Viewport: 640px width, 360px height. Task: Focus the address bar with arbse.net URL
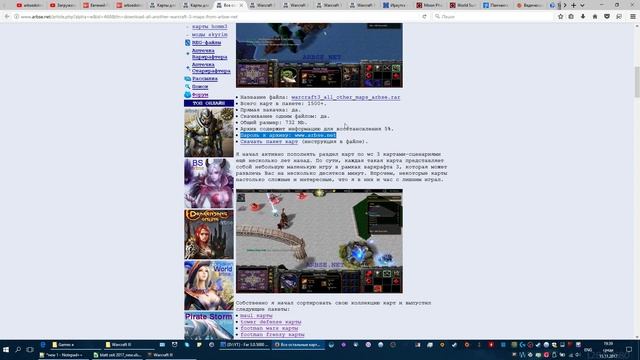click(x=216, y=17)
